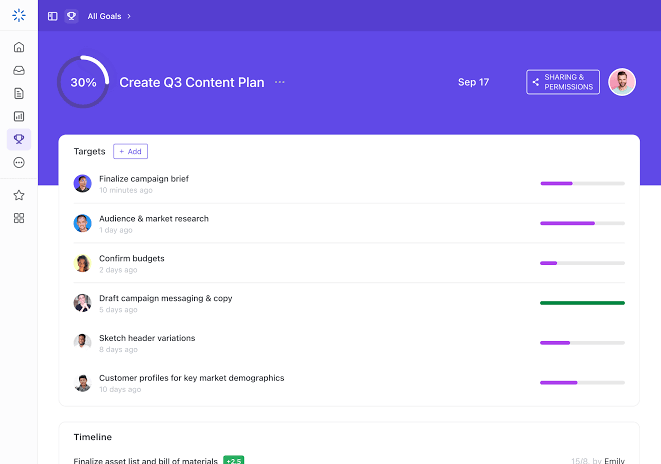Open Draft campaign messaging & copy
661x464 pixels.
[166, 298]
